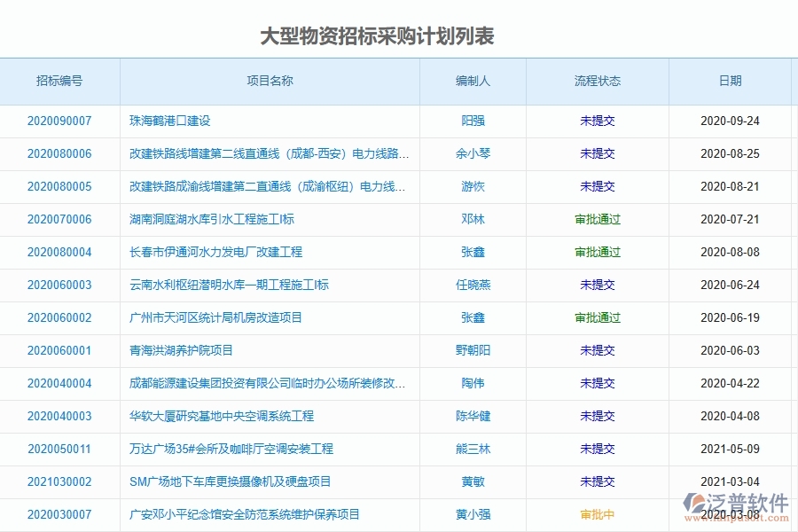Screen dimensions: 798x532
Task: Click the 审批通过 status for 广州市天河区统计局机房改造项目
Action: pyautogui.click(x=597, y=317)
